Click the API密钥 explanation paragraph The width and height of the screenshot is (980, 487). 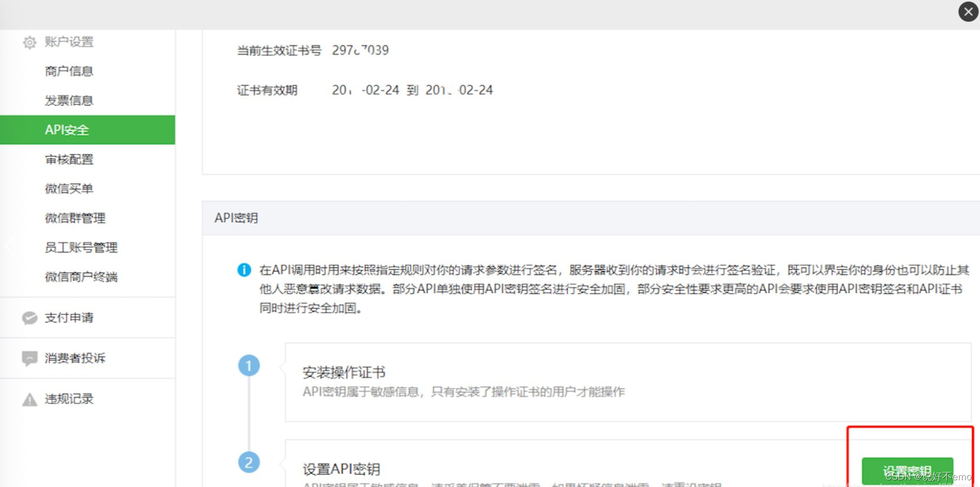click(x=614, y=289)
